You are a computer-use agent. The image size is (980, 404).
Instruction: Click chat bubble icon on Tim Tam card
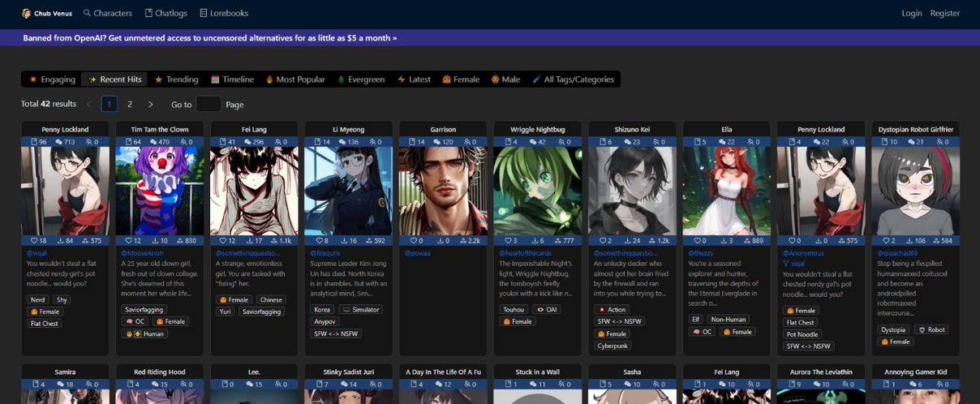click(x=152, y=142)
